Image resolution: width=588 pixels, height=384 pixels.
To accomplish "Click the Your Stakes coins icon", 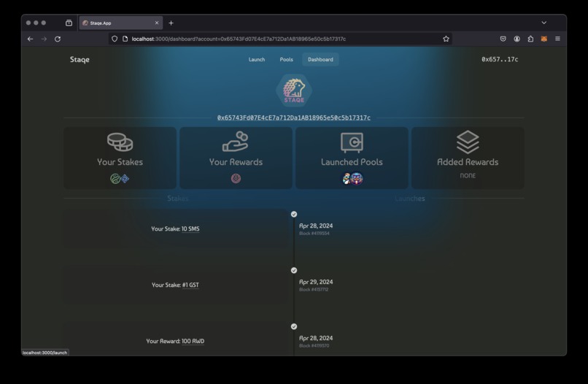I will click(x=120, y=142).
